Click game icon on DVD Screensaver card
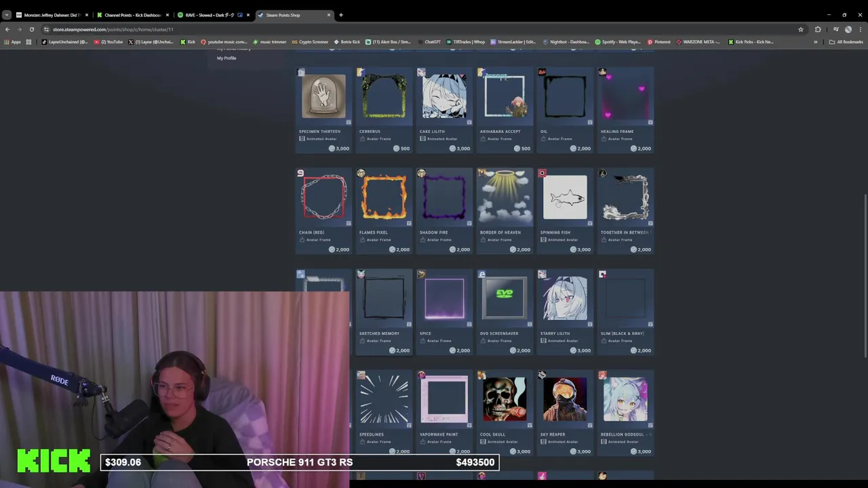This screenshot has height=488, width=868. pyautogui.click(x=481, y=274)
